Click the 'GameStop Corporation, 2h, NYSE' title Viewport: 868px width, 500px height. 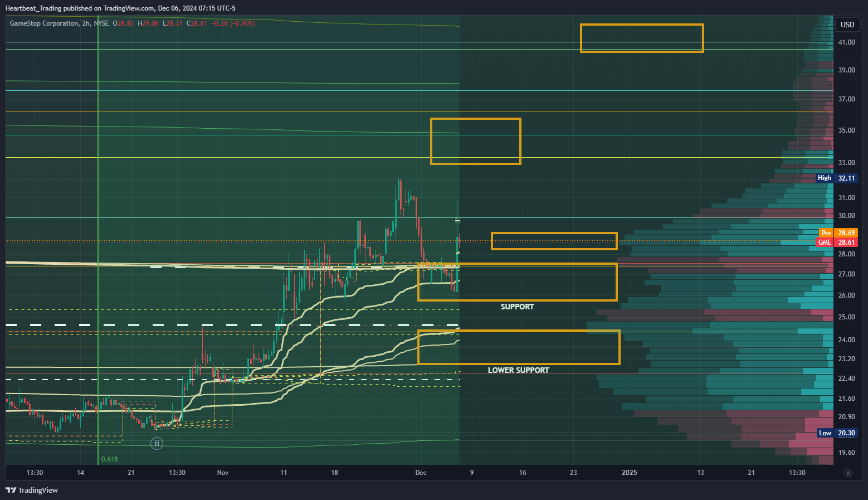[x=60, y=23]
